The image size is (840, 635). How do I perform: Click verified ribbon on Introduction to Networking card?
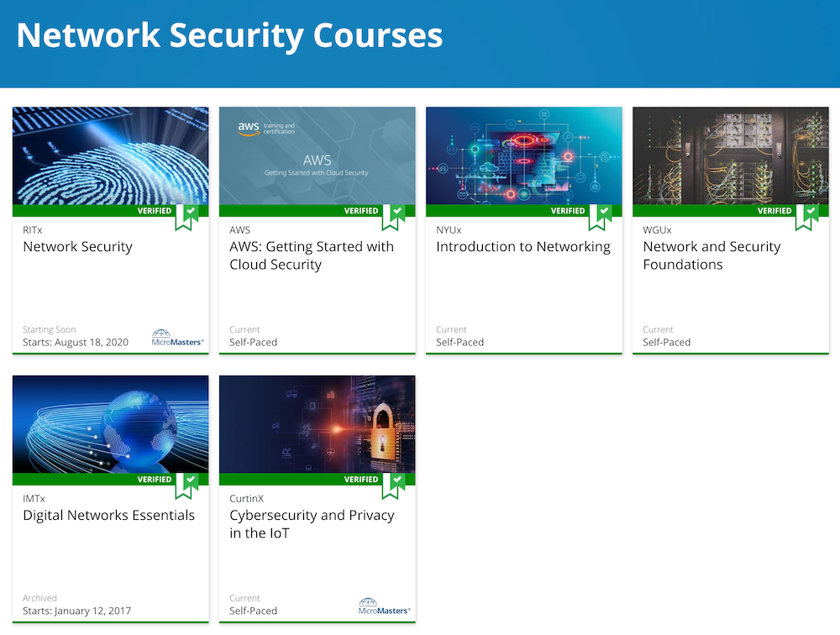(601, 217)
